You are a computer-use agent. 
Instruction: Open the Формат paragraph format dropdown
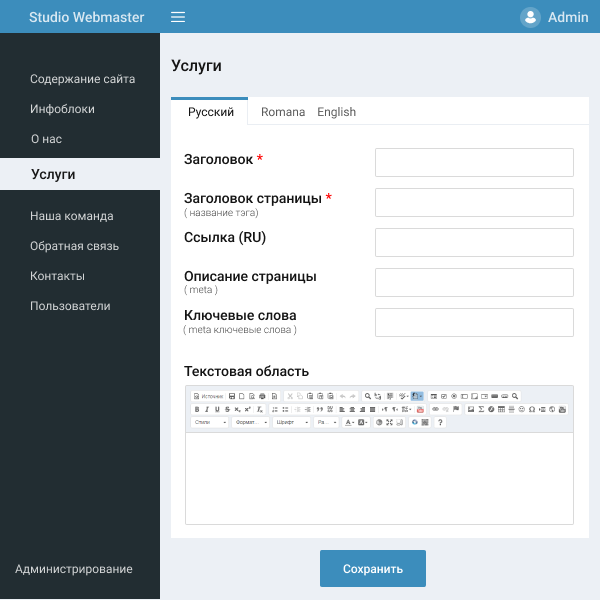click(x=251, y=422)
